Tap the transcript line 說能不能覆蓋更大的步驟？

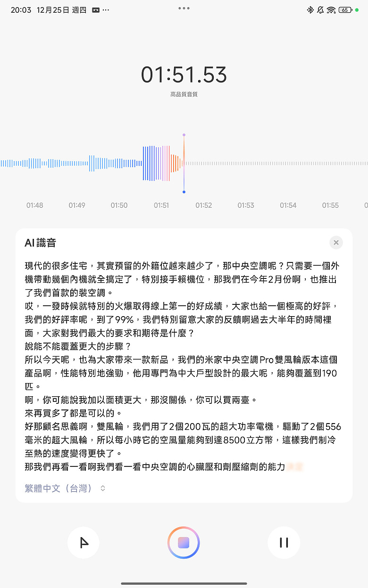pos(77,346)
